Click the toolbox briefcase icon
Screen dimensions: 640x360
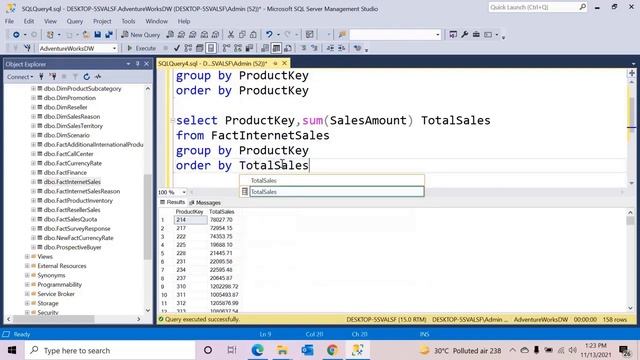[x=476, y=35]
